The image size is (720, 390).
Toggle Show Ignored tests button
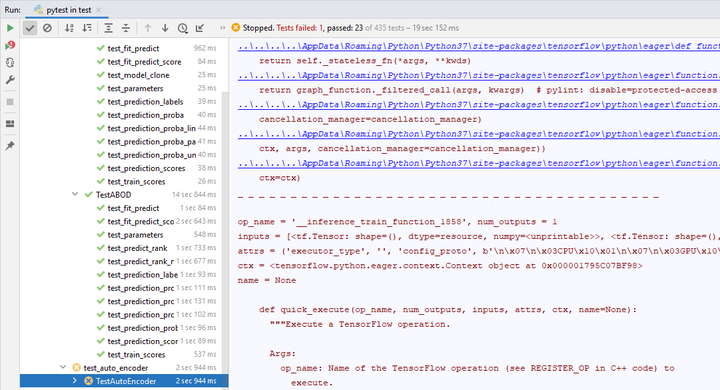[x=47, y=28]
